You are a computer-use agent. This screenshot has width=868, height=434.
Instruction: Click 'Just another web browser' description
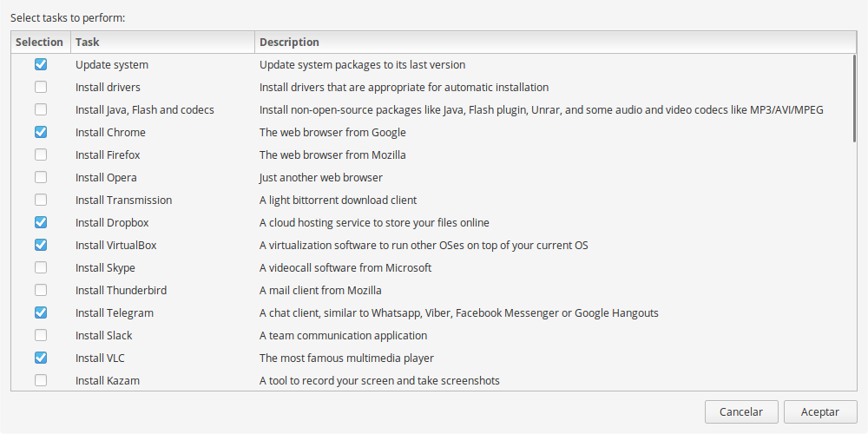coord(321,178)
